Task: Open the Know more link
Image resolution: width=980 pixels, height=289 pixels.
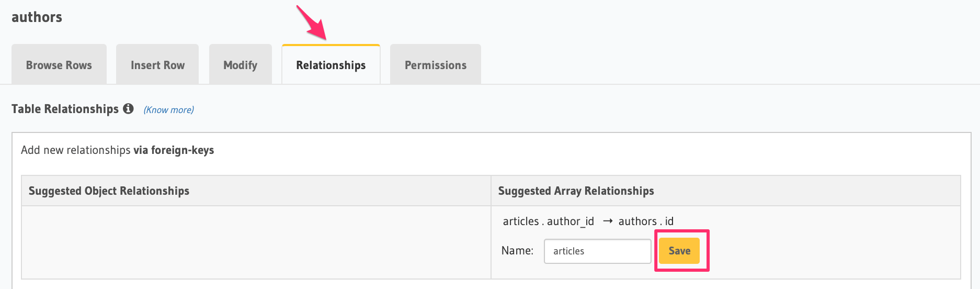Action: pyautogui.click(x=168, y=109)
